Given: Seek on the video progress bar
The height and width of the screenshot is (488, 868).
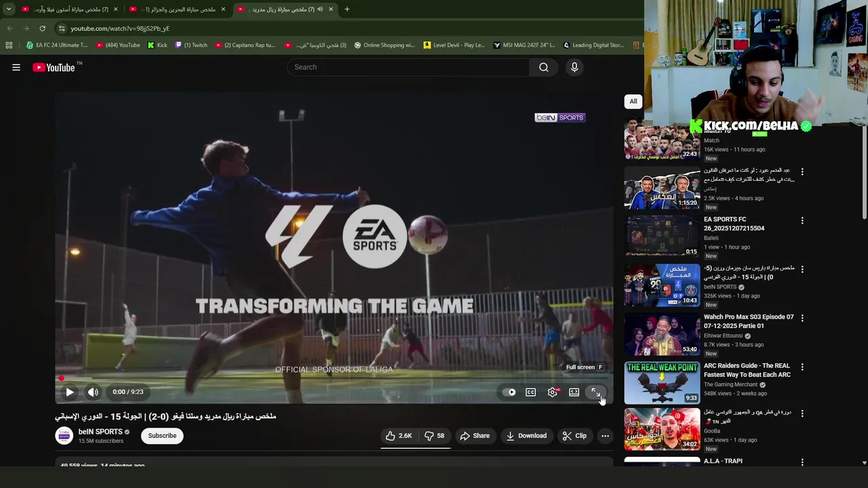Looking at the screenshot, I should point(334,378).
